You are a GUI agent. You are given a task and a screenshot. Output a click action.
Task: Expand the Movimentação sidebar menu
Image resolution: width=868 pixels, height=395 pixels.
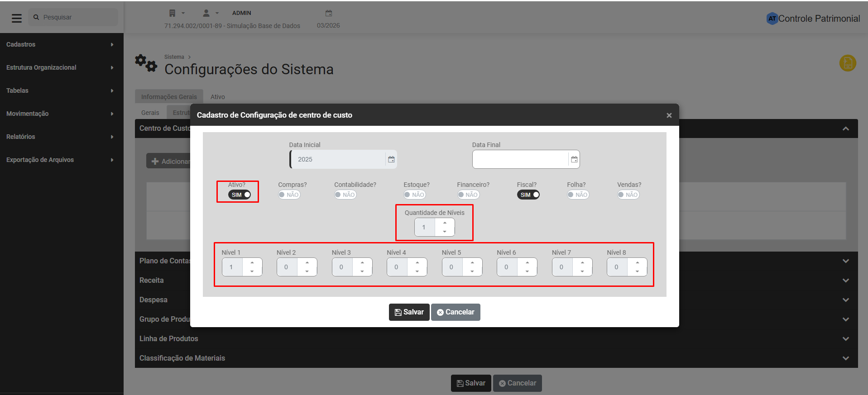[62, 114]
